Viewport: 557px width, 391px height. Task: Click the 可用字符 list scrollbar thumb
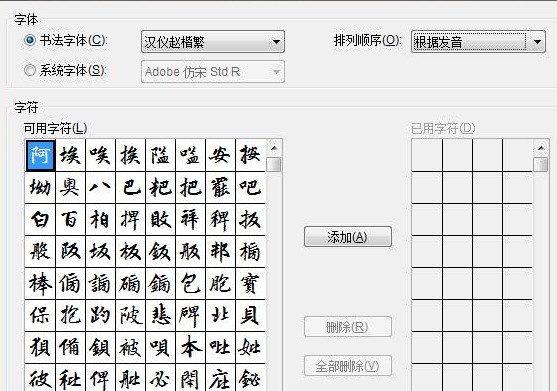[x=274, y=164]
